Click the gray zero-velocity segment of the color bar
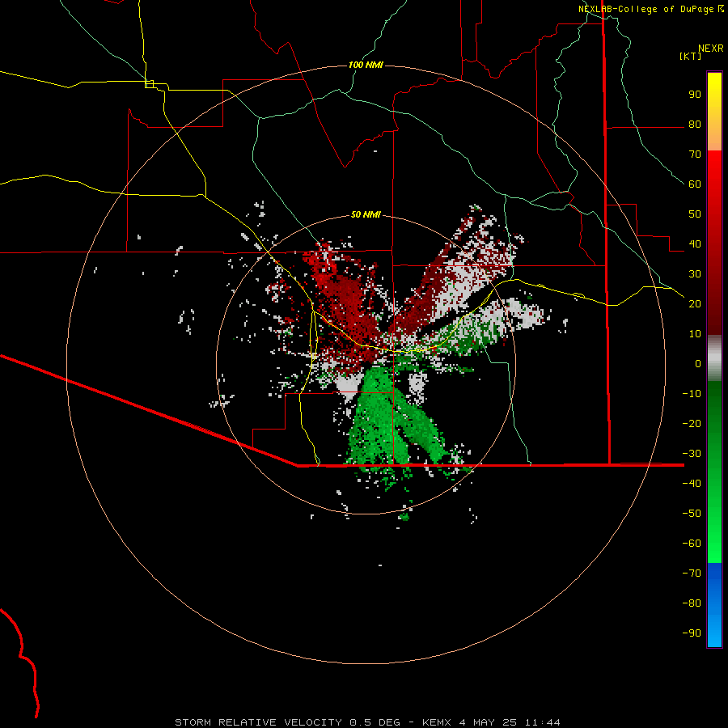The height and width of the screenshot is (728, 728). point(714,358)
